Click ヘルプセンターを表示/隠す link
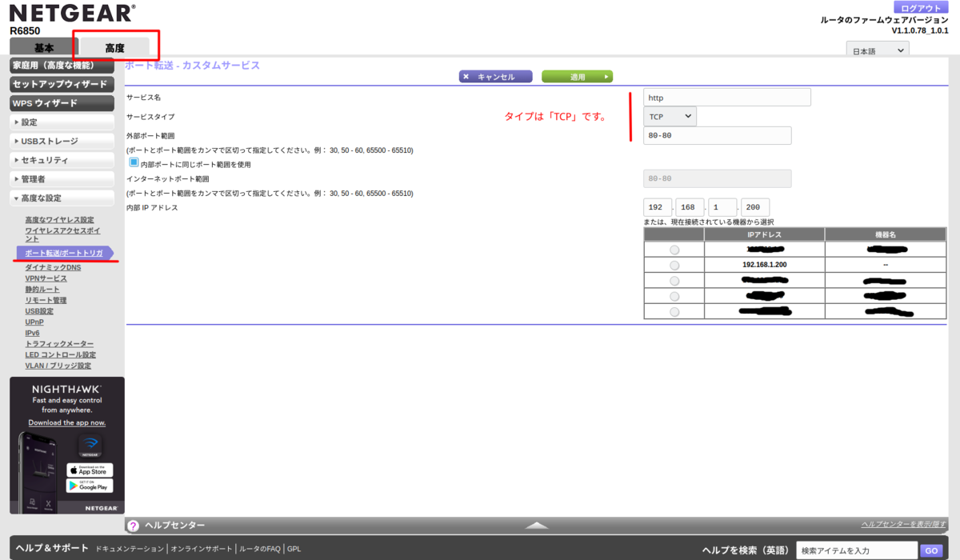Viewport: 960px width, 560px height. (903, 525)
